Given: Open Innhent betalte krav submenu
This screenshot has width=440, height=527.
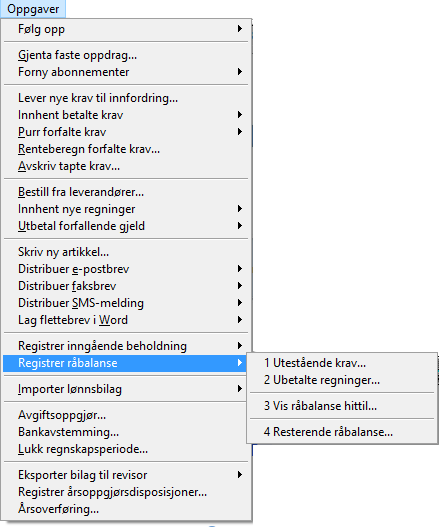Looking at the screenshot, I should [126, 115].
